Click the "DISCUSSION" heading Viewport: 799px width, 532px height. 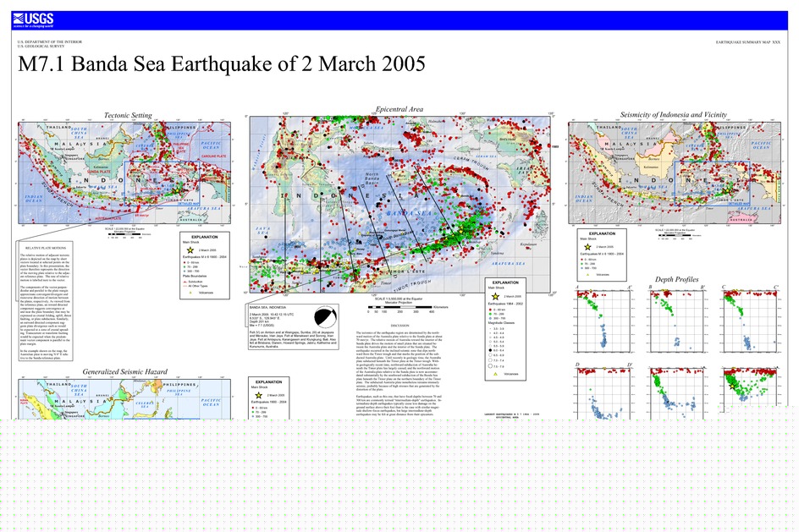click(400, 326)
